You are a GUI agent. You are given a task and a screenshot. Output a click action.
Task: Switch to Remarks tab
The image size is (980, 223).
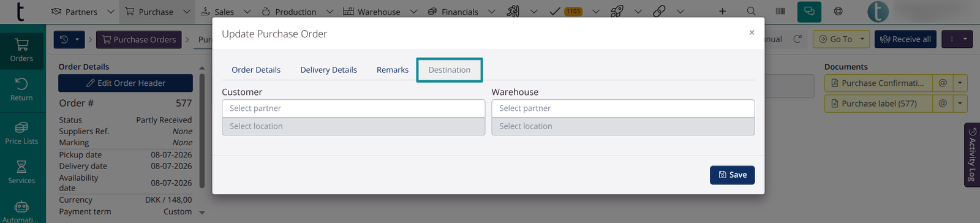(393, 70)
